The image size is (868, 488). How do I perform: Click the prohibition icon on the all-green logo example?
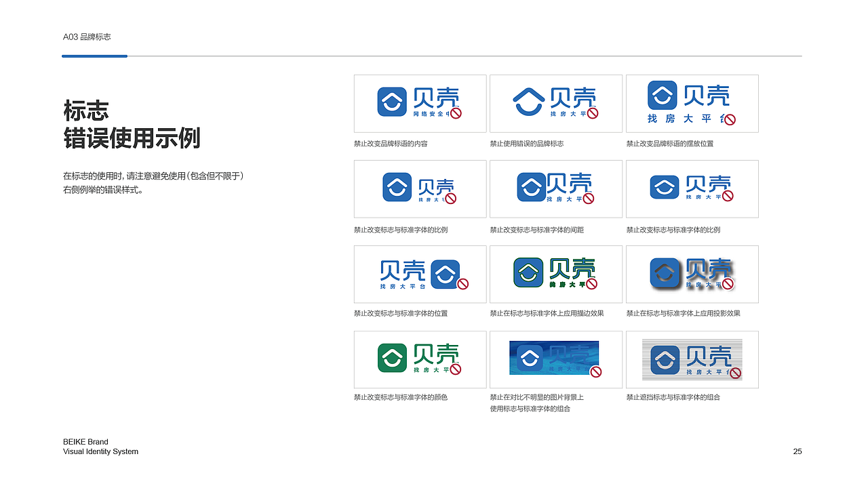(455, 369)
